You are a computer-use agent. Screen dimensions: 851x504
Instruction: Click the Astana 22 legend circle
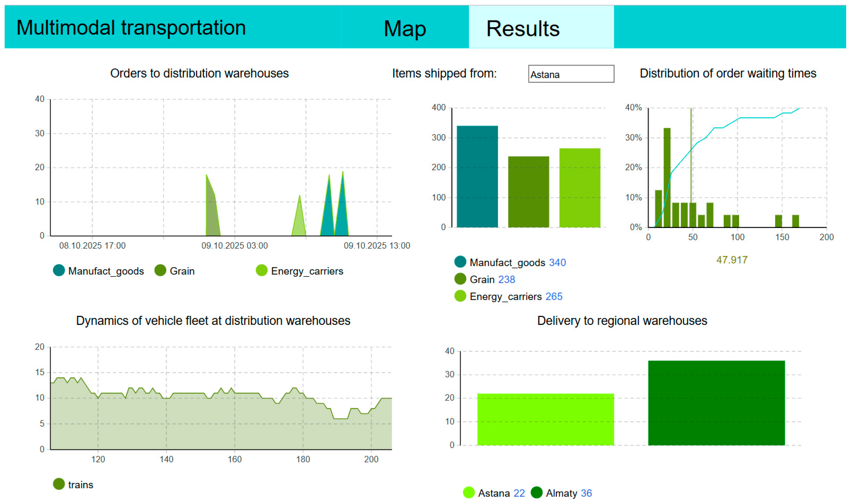point(469,492)
